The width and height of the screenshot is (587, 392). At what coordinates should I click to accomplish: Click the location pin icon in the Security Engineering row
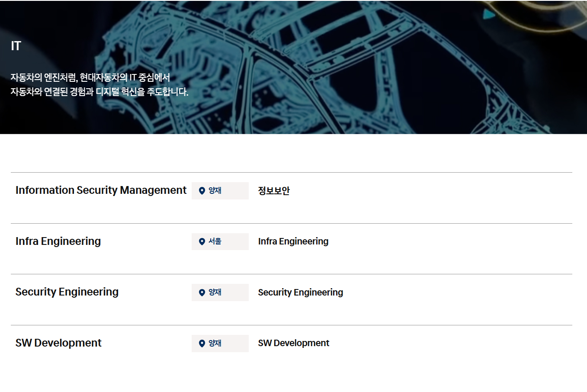tap(202, 292)
